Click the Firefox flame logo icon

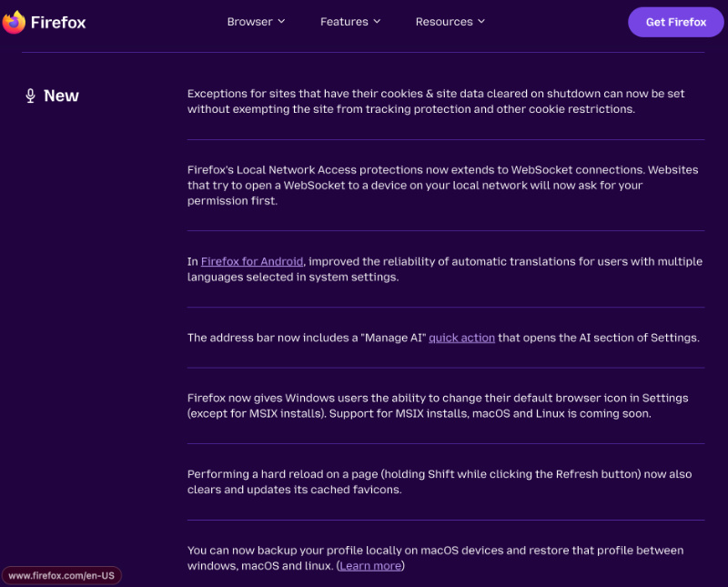[14, 22]
